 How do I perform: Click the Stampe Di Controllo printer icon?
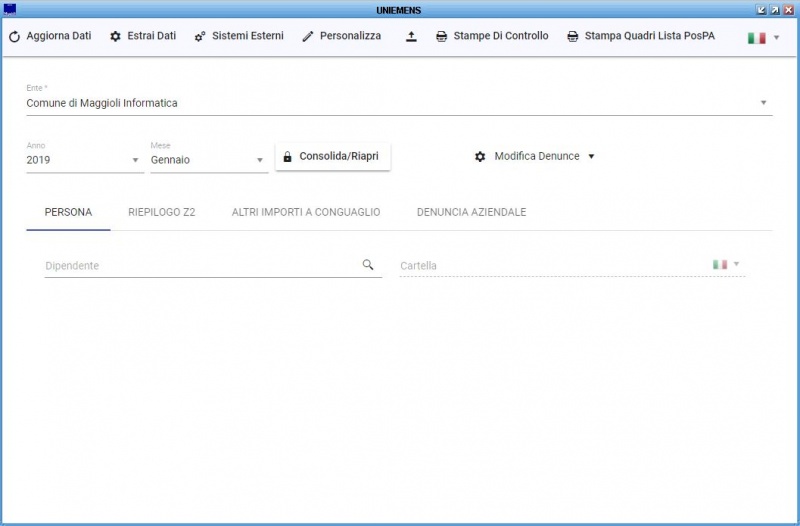tap(441, 37)
